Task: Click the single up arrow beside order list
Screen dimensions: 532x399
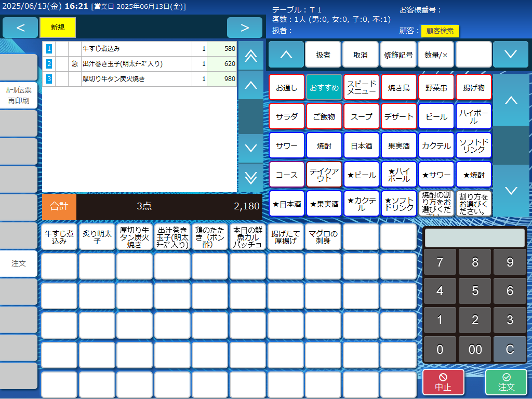Action: 251,85
